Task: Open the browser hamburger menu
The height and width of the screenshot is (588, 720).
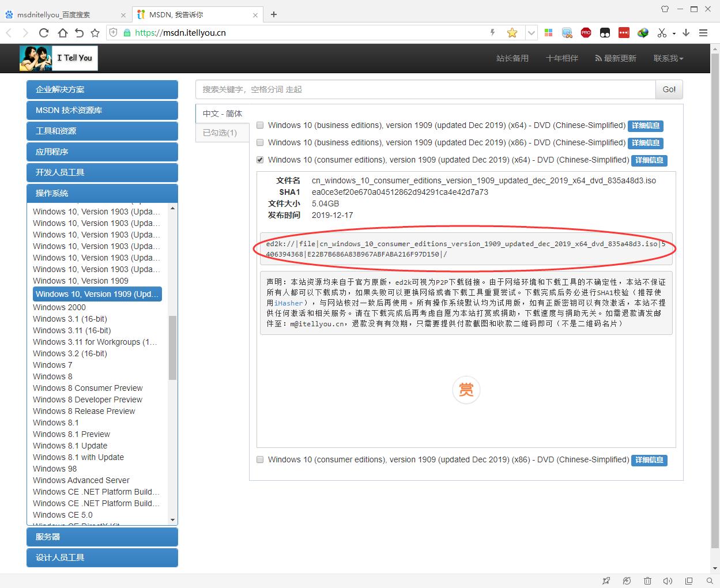Action: click(x=703, y=33)
